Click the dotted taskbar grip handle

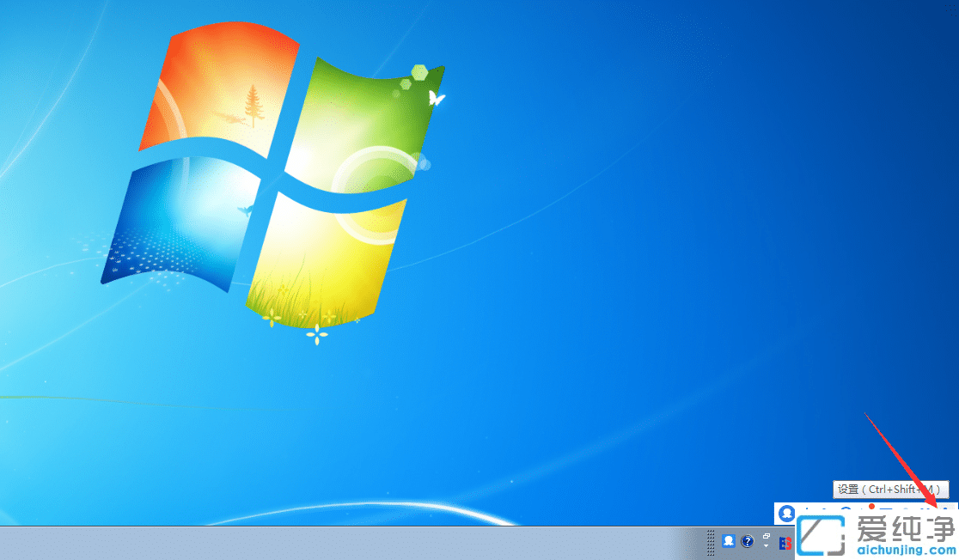pyautogui.click(x=710, y=543)
